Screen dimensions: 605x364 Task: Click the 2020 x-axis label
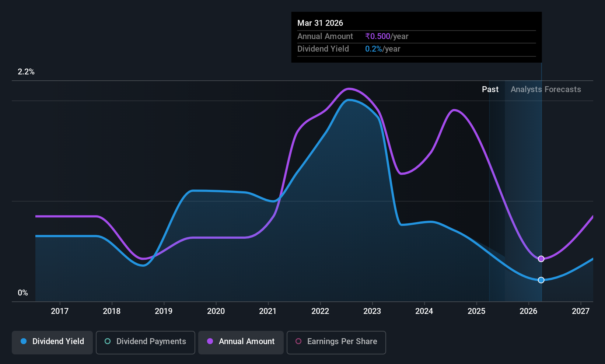(216, 311)
